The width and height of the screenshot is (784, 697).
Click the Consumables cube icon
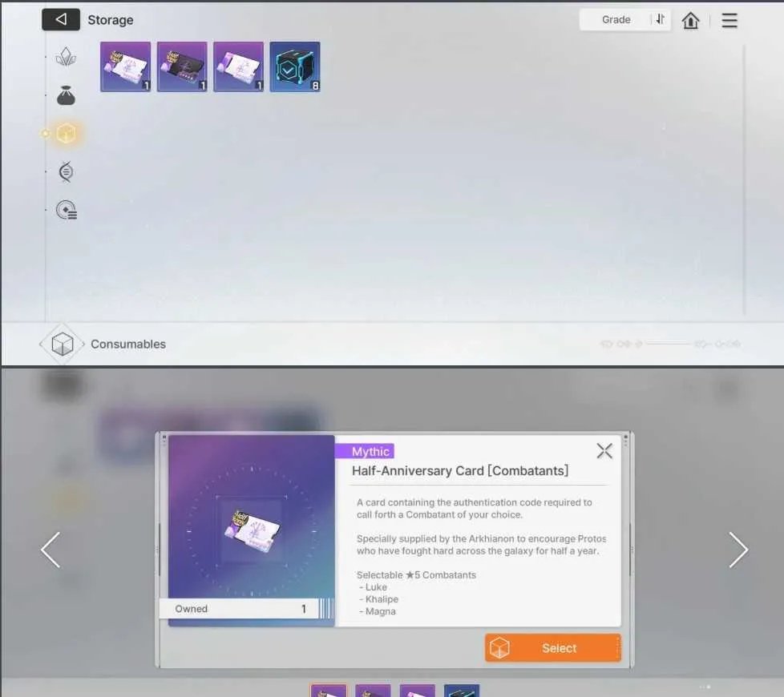coord(63,344)
